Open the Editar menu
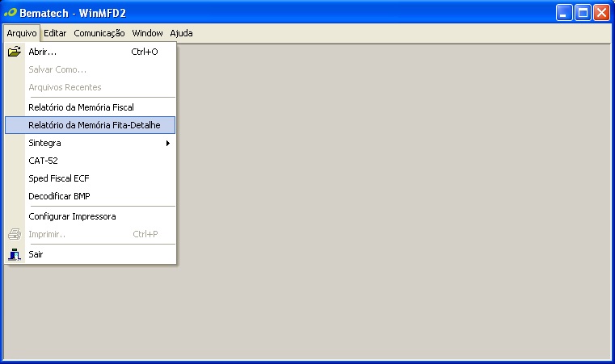615x364 pixels. pyautogui.click(x=55, y=33)
